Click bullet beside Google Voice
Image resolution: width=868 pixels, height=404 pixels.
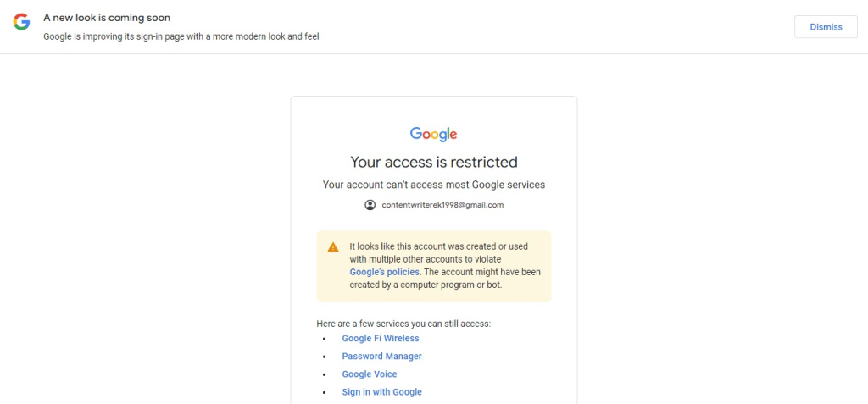tap(325, 374)
